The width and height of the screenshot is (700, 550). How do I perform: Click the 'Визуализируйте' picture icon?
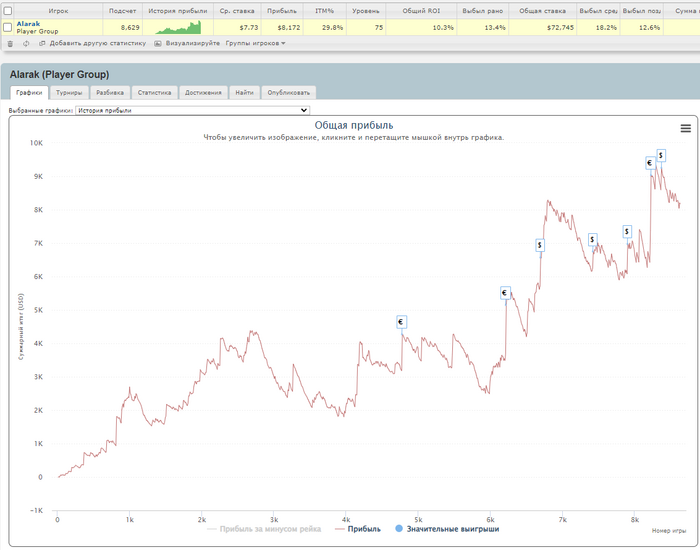coord(158,43)
